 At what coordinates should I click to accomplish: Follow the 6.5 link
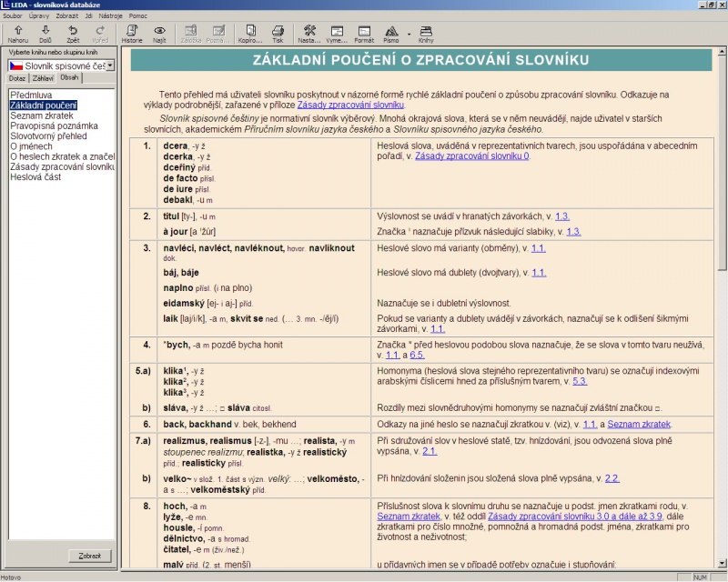pos(417,355)
